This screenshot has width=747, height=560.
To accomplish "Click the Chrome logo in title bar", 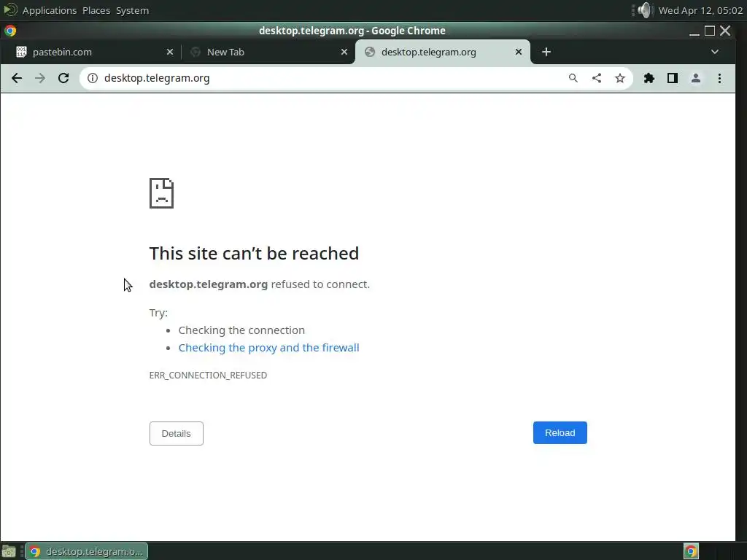I will coord(10,31).
